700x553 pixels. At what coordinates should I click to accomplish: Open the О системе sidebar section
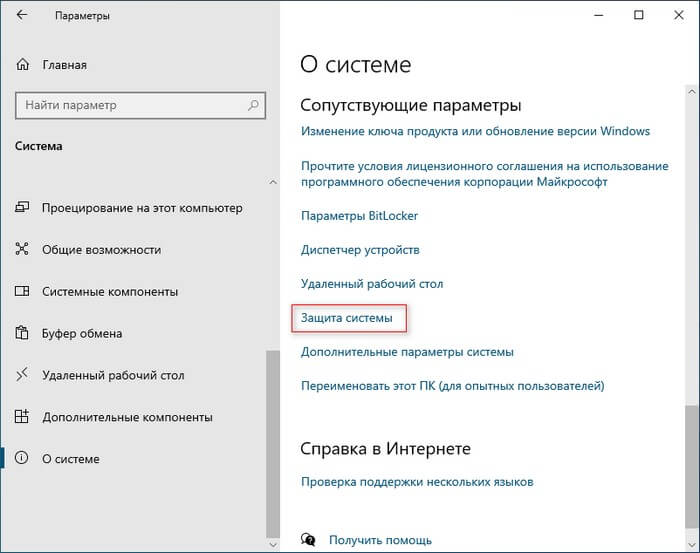70,460
